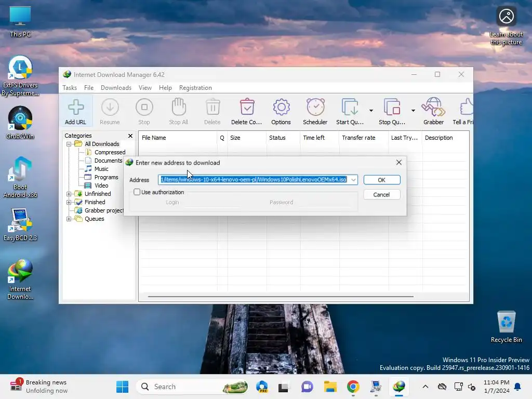Select the Music category
This screenshot has height=399, width=532.
point(101,169)
